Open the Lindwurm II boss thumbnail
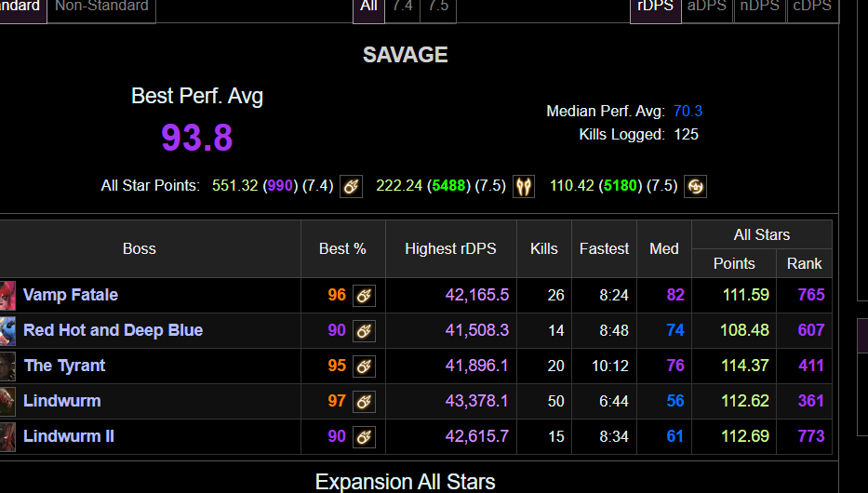The height and width of the screenshot is (493, 868). pos(7,437)
